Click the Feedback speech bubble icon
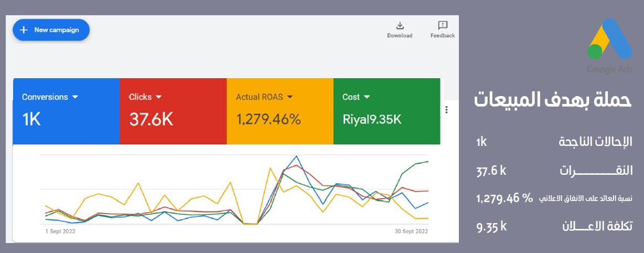This screenshot has height=253, width=644. click(x=443, y=25)
